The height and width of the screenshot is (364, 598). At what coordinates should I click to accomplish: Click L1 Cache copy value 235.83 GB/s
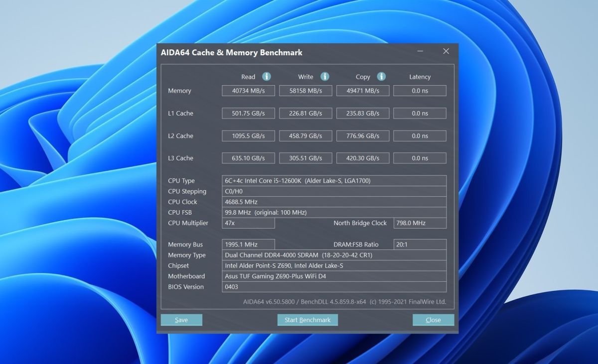click(363, 113)
